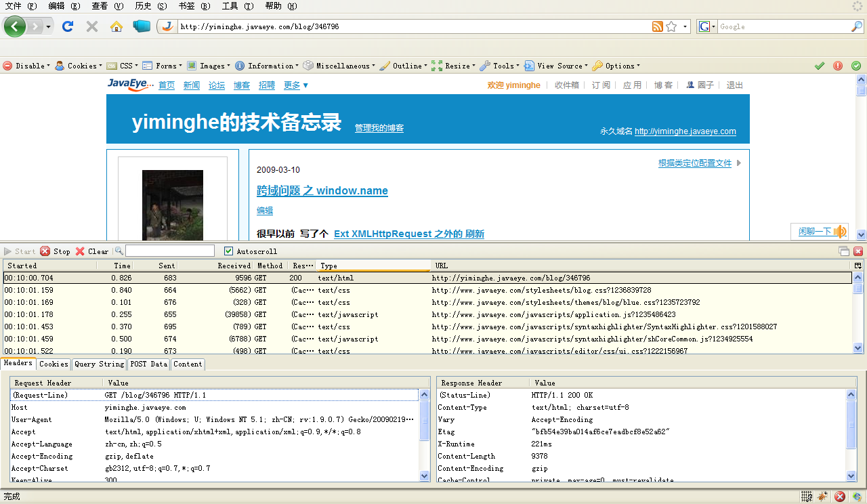The image size is (867, 504).
Task: Bookmark page with the star icon
Action: coord(671,26)
